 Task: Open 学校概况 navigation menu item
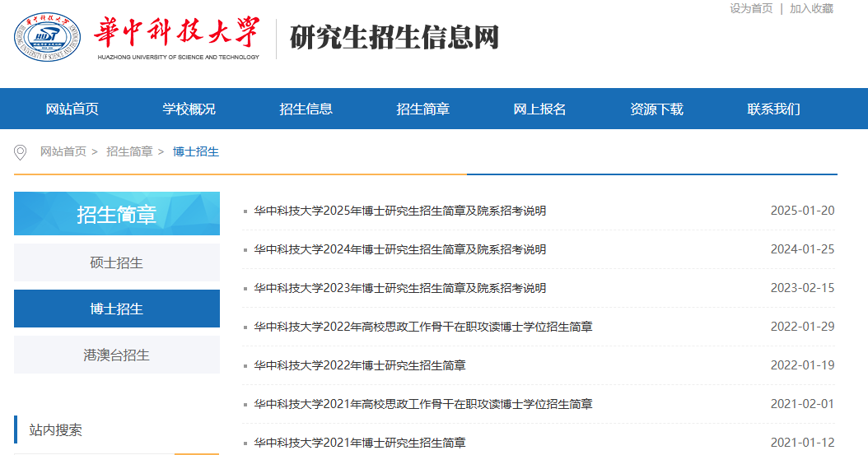[189, 109]
